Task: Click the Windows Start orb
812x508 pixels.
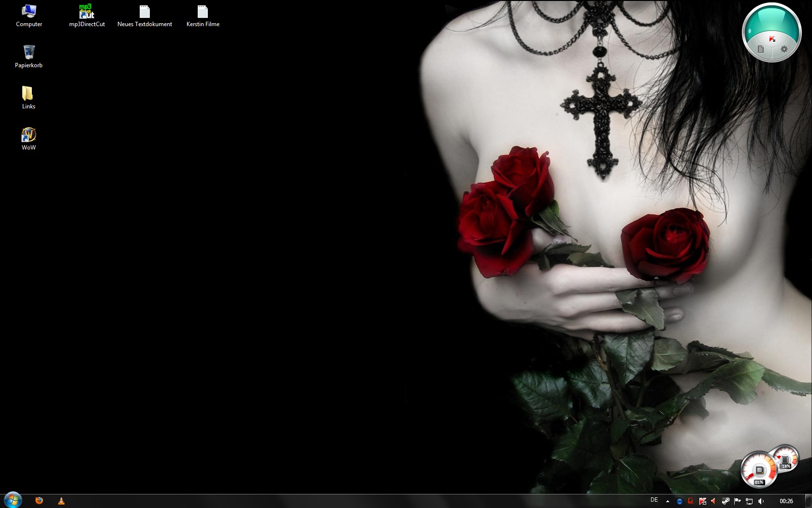Action: [x=13, y=500]
